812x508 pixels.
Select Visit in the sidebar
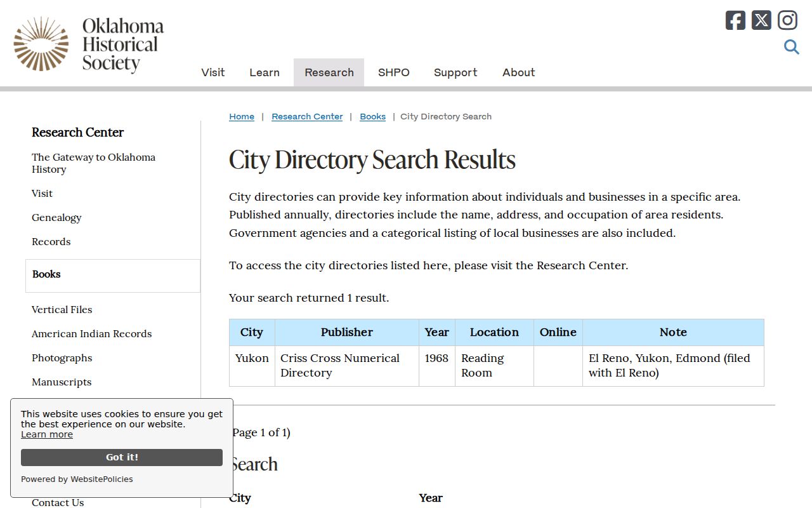tap(42, 193)
